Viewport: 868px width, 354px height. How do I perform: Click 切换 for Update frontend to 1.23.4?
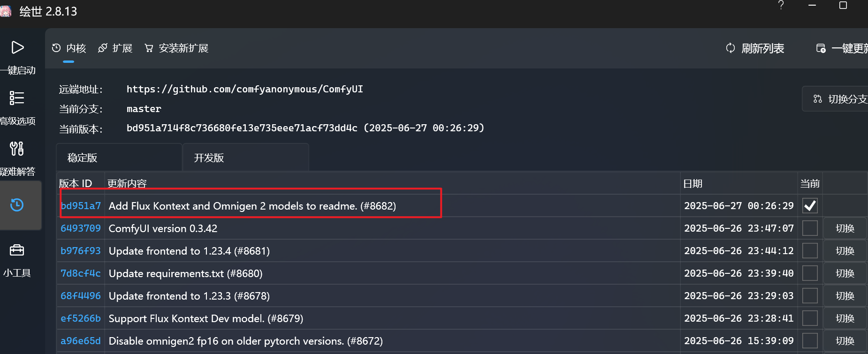tap(845, 251)
